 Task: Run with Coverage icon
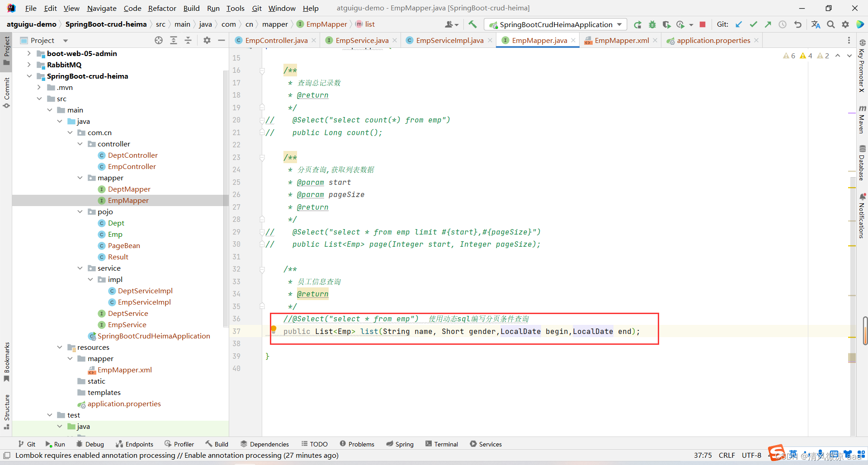[666, 24]
